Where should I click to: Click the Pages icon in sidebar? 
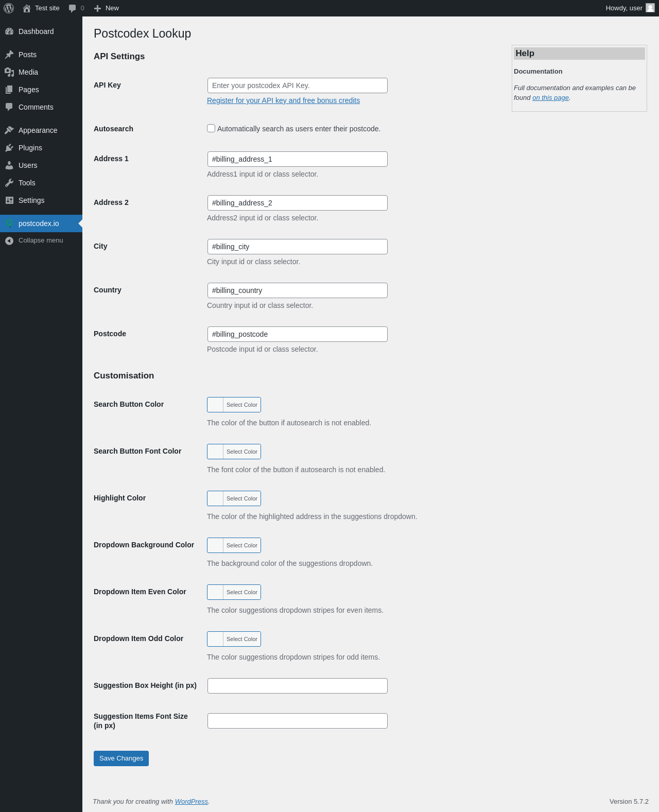(x=9, y=90)
